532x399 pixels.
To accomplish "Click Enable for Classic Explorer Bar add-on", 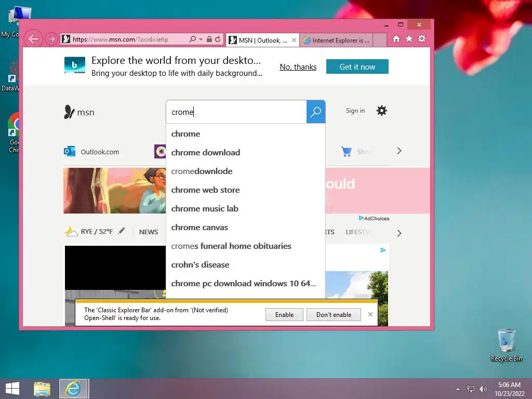I will point(284,314).
